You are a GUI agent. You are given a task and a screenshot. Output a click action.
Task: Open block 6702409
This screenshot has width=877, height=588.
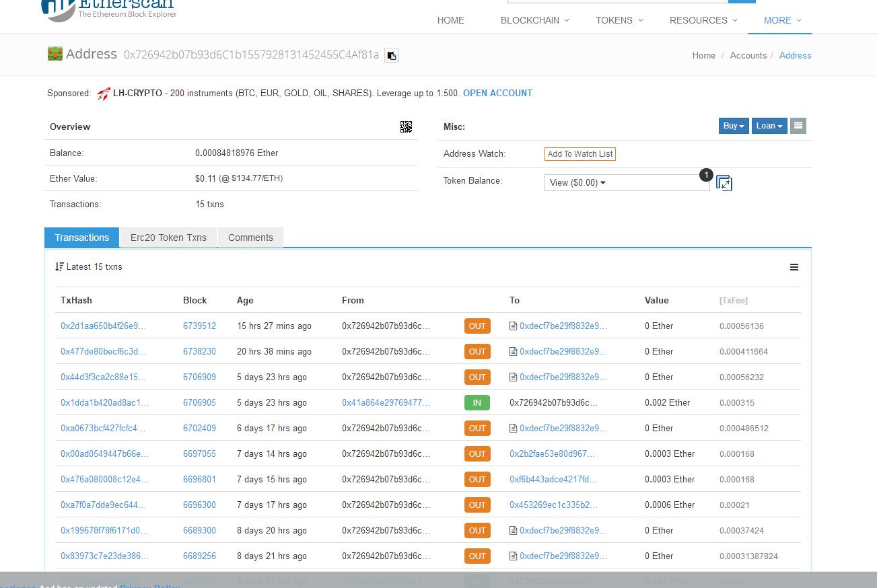coord(199,429)
